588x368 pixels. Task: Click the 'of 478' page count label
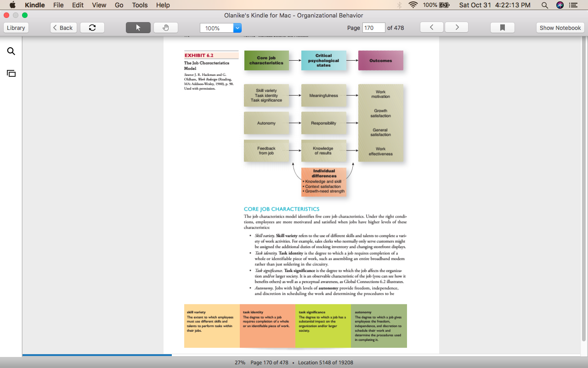396,28
